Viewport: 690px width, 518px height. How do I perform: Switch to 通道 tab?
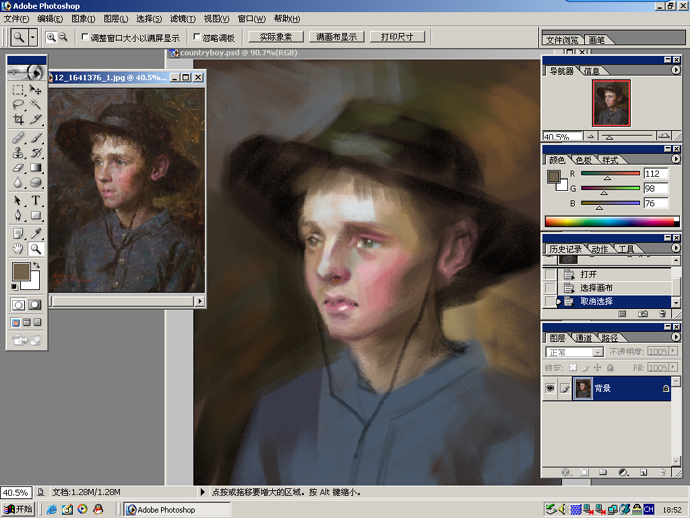point(584,338)
